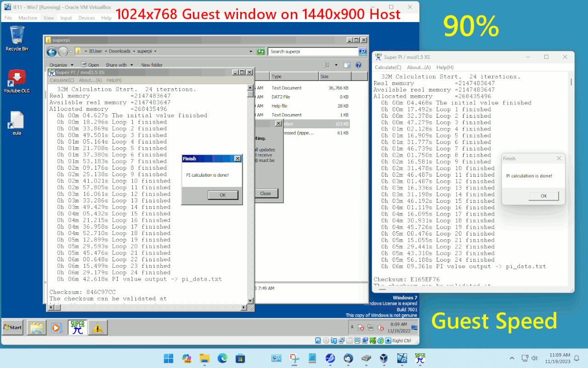588x368 pixels.
Task: Sort files by Size column header
Action: pyautogui.click(x=334, y=77)
